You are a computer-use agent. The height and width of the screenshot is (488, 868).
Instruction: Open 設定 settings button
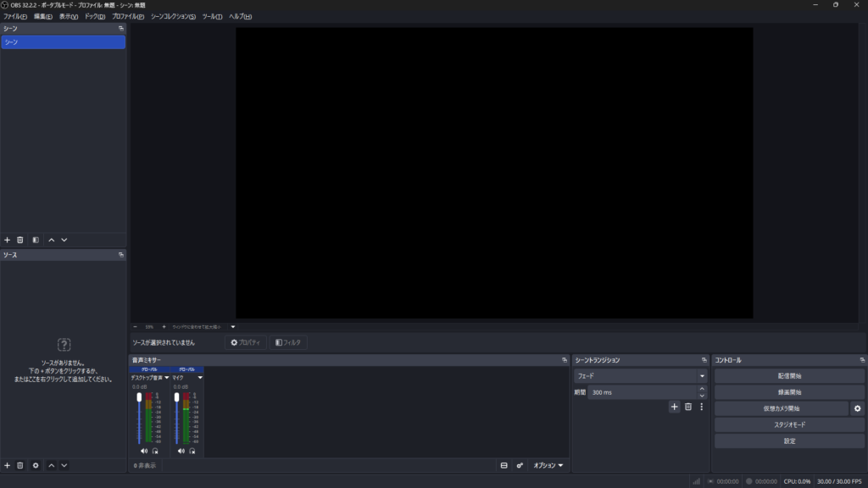[x=789, y=441]
